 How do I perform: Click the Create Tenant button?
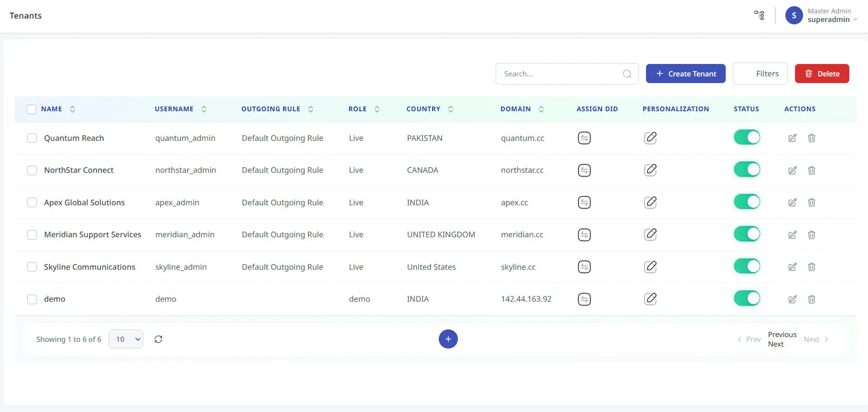pos(686,74)
